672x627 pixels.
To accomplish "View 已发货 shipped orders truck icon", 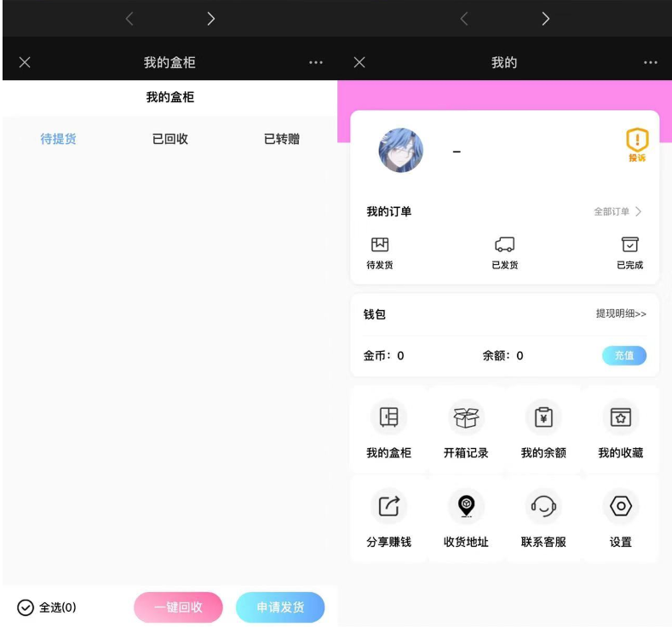I will point(504,244).
